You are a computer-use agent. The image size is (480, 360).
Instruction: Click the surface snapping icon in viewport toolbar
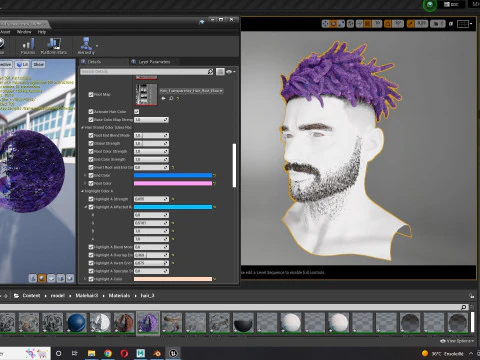(359, 24)
